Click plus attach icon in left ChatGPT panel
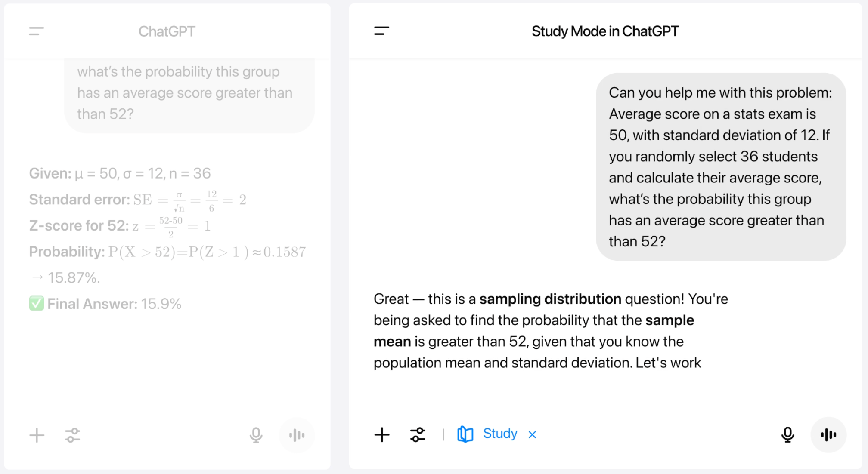868x474 pixels. click(x=37, y=435)
